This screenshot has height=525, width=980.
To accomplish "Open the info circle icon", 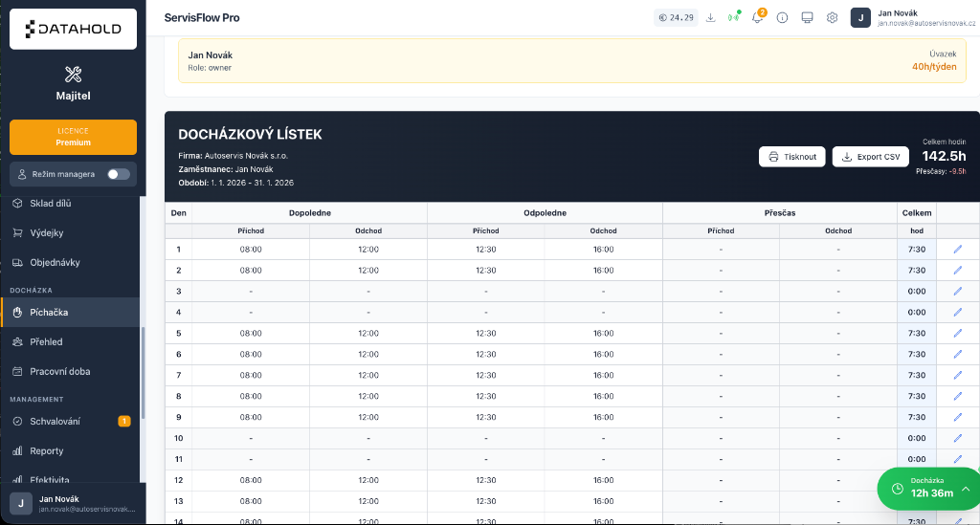I will (x=782, y=17).
